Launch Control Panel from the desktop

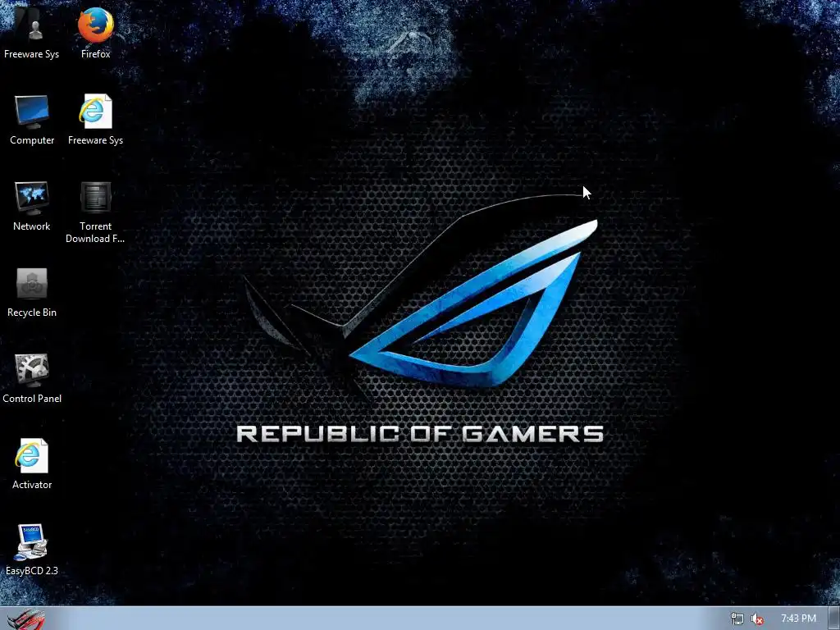32,378
